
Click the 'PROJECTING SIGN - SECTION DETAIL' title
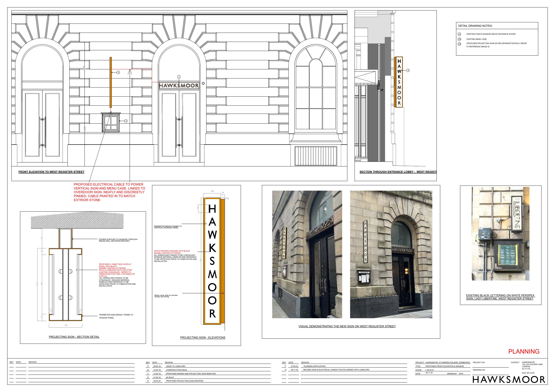click(74, 337)
